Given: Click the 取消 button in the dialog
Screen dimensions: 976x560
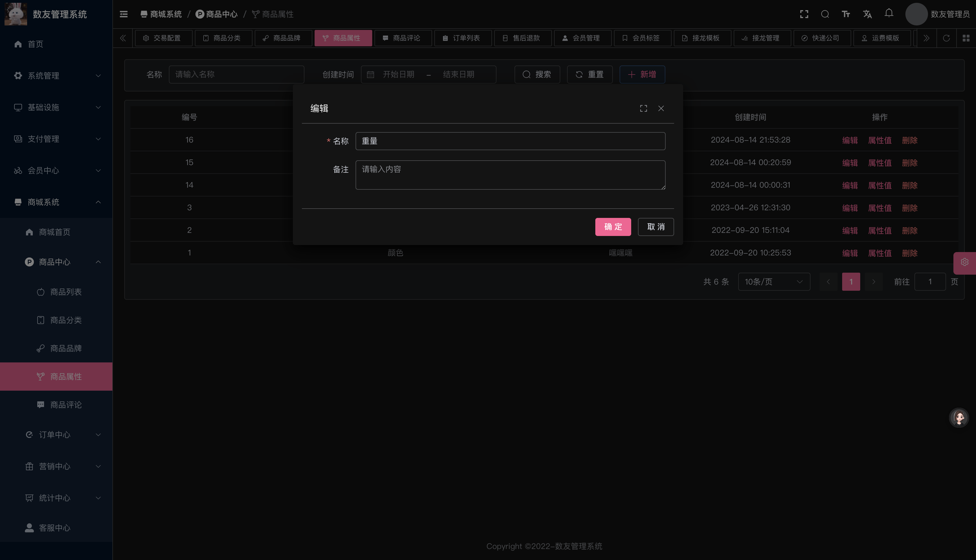Looking at the screenshot, I should tap(656, 227).
